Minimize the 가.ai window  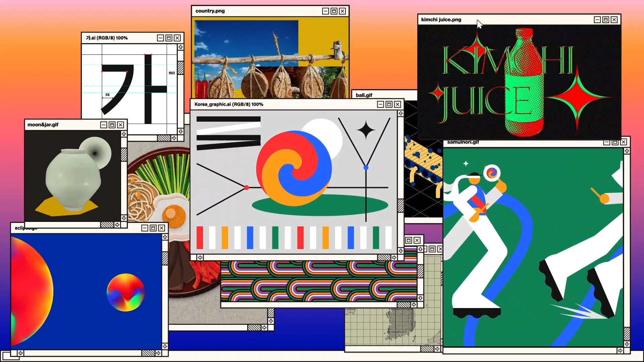pyautogui.click(x=160, y=38)
